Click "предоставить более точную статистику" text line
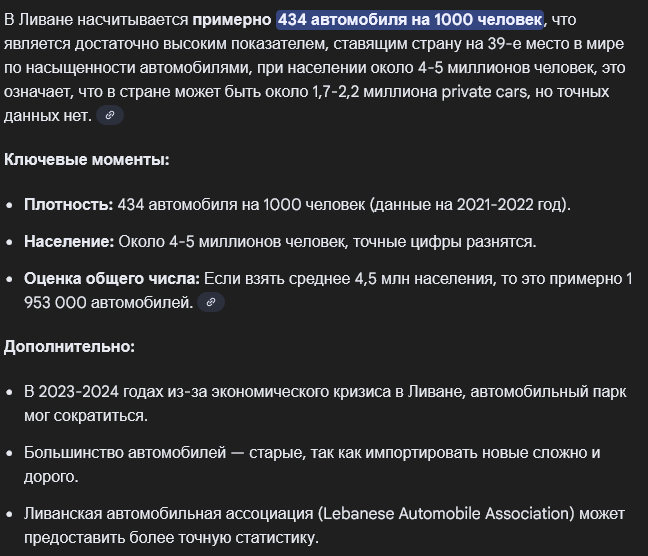Viewport: 648px width, 556px height. coord(171,538)
